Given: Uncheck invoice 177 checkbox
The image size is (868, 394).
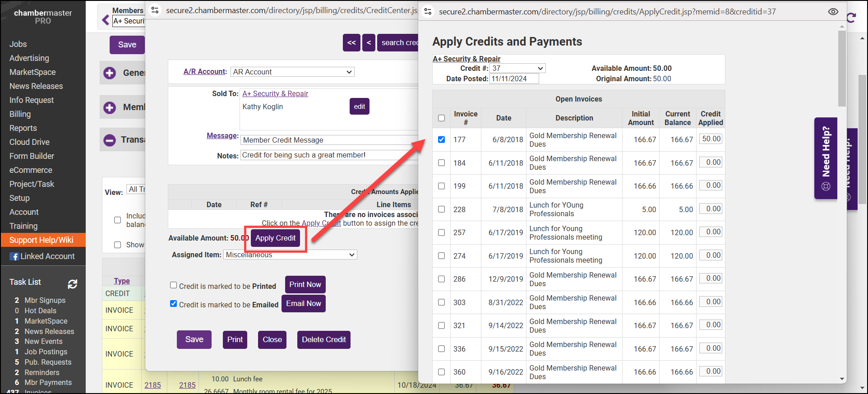Looking at the screenshot, I should point(441,139).
